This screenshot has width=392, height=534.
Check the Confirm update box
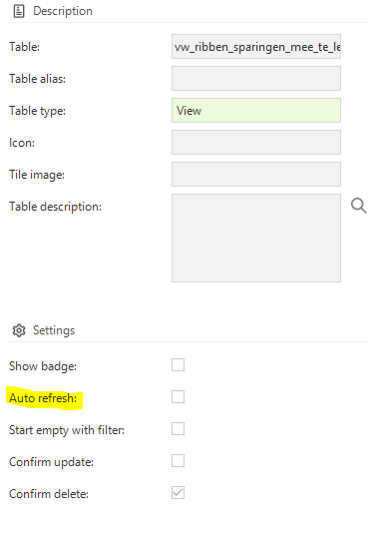click(178, 461)
